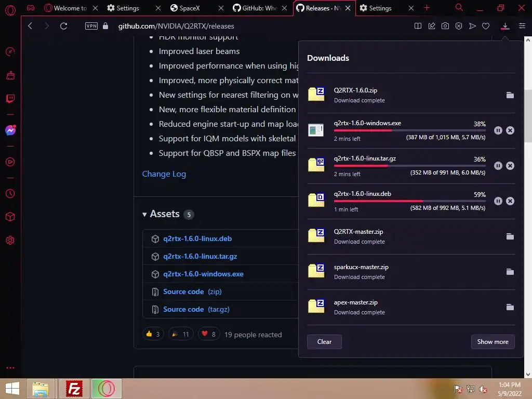This screenshot has height=399, width=532.
Task: Download q2rtx-1.6.0-linux.tar.gz asset link
Action: (x=200, y=256)
